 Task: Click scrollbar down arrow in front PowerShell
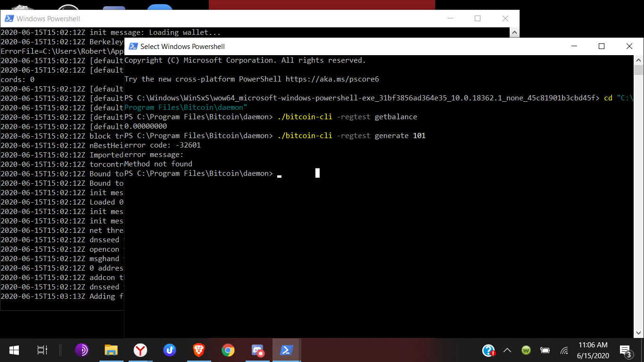point(639,333)
